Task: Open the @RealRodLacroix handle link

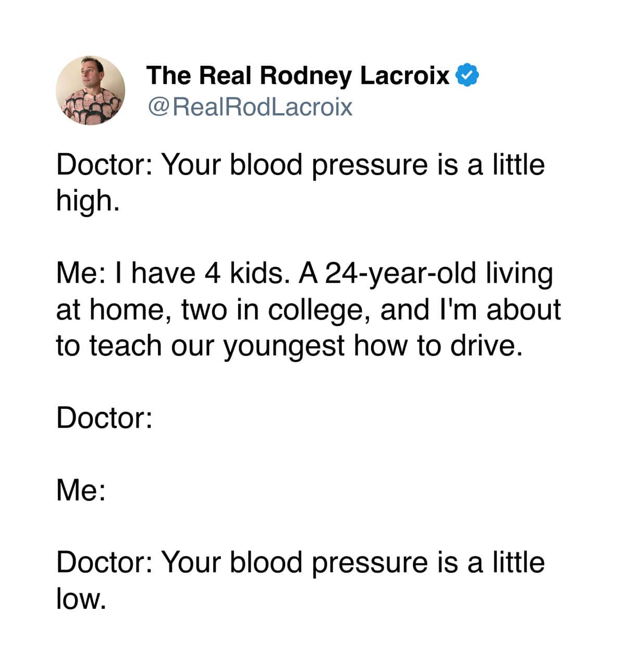Action: (x=250, y=107)
